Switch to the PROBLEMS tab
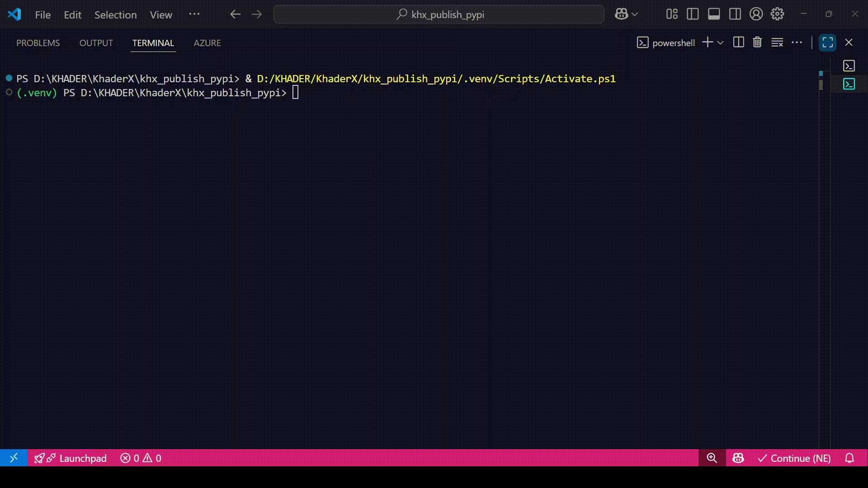 pos(38,43)
